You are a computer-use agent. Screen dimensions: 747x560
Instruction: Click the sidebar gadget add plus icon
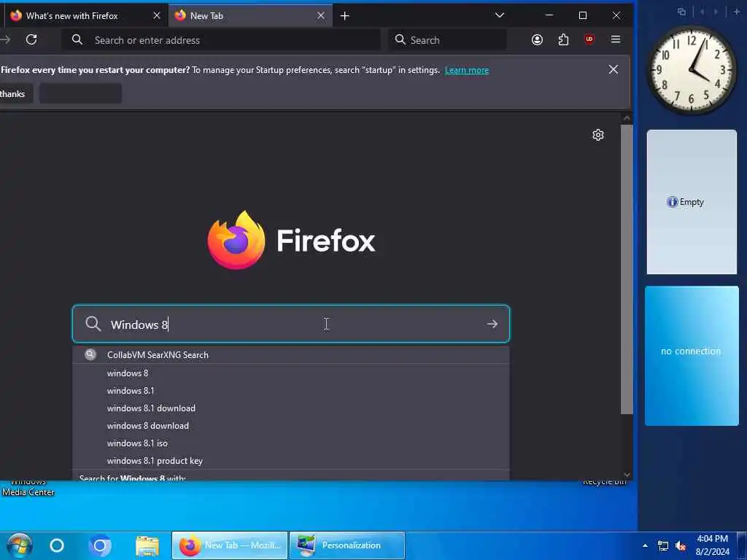tap(737, 12)
